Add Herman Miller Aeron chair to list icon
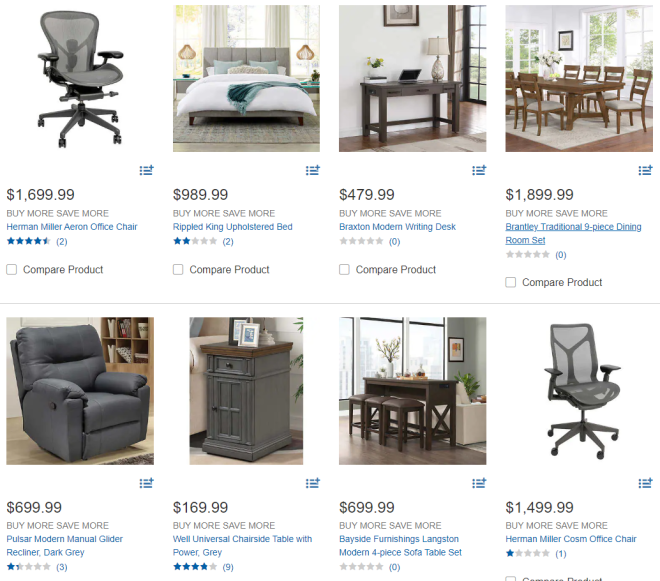The height and width of the screenshot is (581, 660). click(x=146, y=170)
